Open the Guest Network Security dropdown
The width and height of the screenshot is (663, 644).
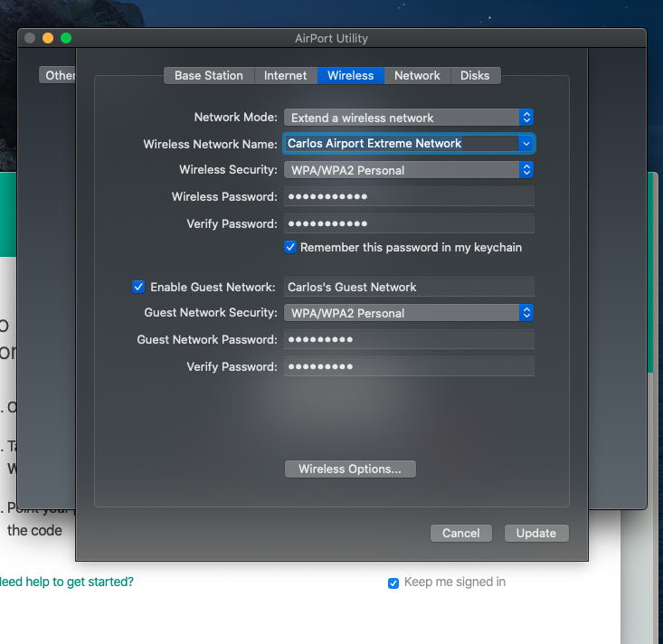click(x=409, y=313)
